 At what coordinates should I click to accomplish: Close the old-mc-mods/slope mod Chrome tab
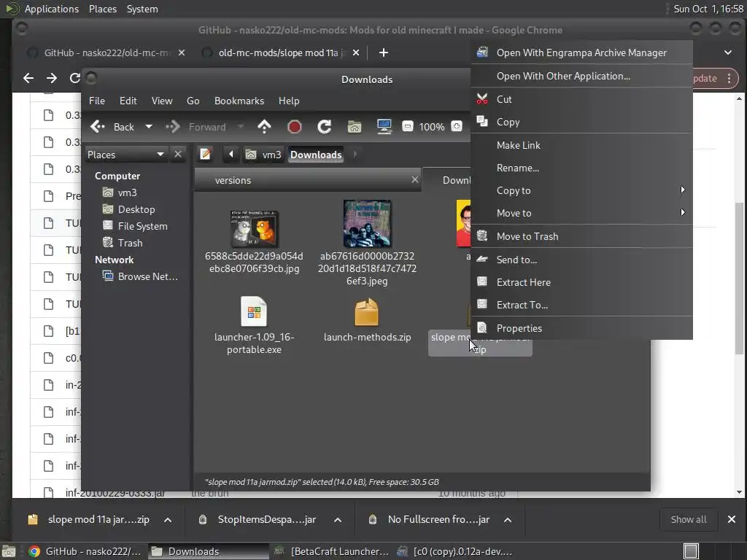pos(356,52)
